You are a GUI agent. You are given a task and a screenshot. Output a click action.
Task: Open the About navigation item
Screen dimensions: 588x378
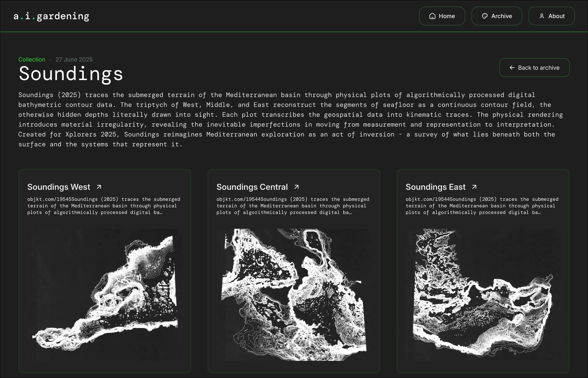tap(551, 16)
